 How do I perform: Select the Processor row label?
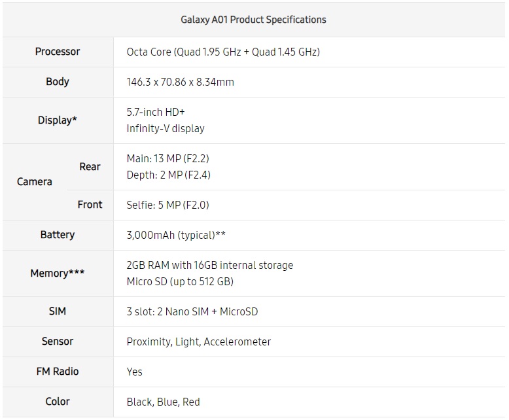(x=58, y=52)
